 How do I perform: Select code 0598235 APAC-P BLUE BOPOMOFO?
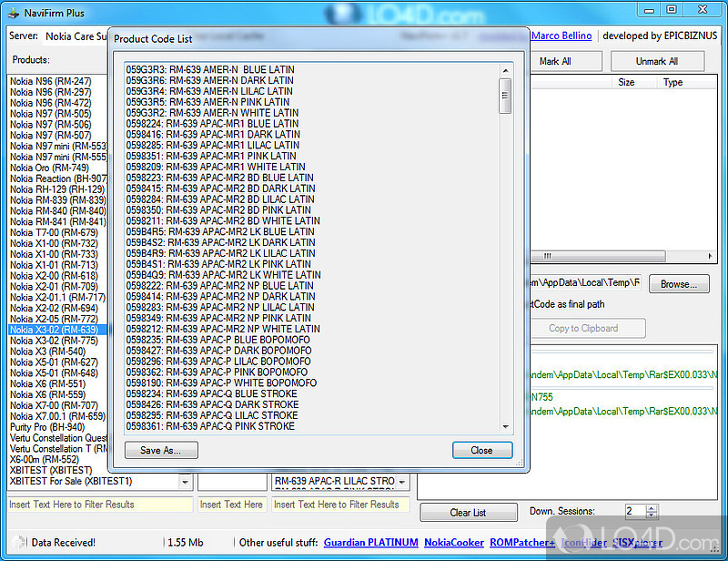(217, 340)
